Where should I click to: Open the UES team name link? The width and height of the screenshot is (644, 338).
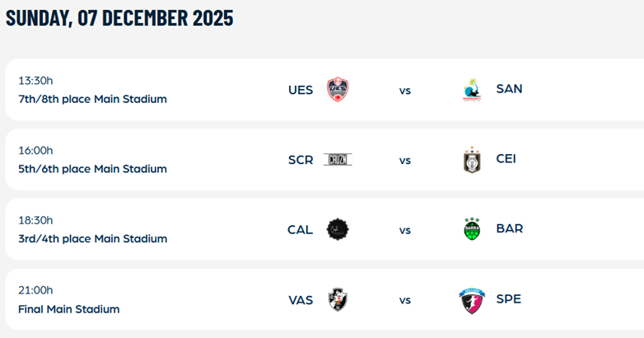point(301,90)
